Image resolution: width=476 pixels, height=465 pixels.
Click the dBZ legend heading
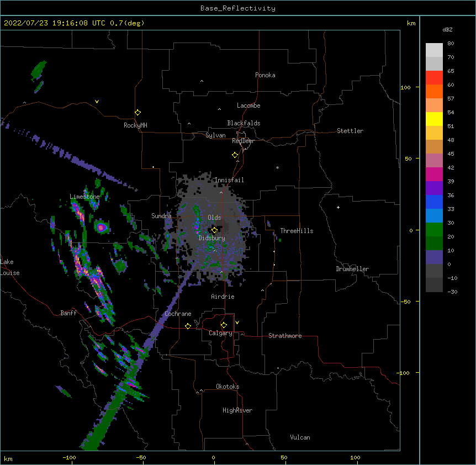tap(447, 29)
